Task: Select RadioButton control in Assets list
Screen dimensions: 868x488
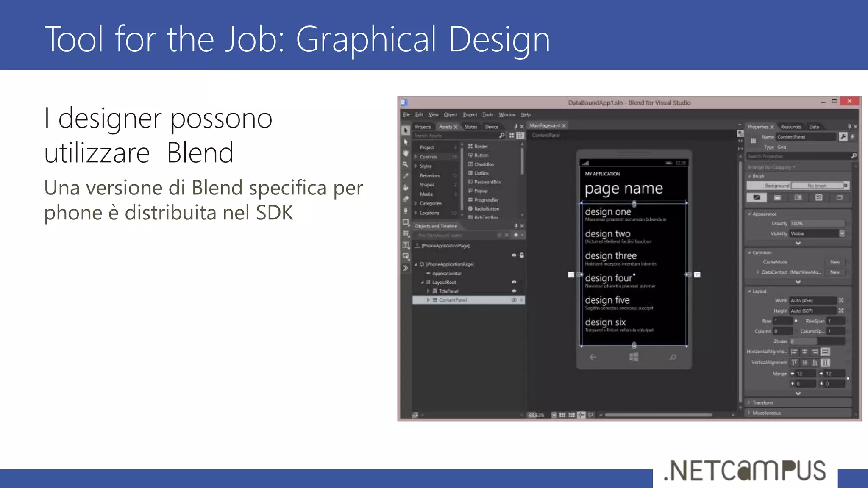Action: pyautogui.click(x=484, y=209)
